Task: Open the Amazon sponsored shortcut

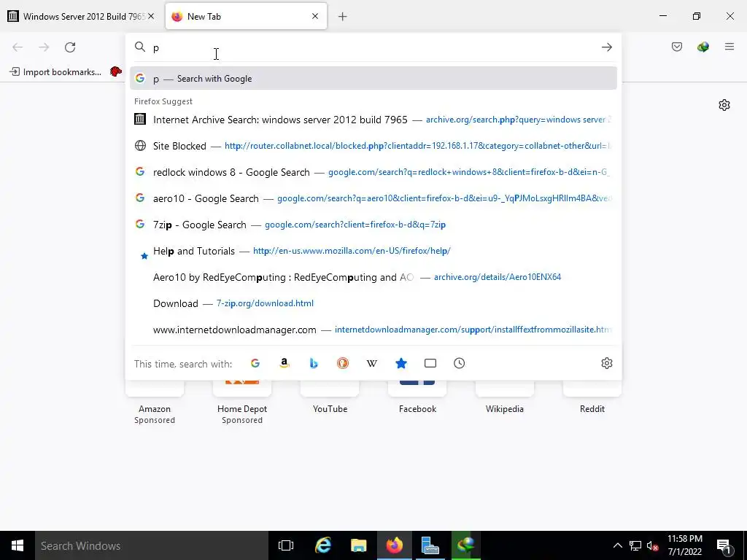Action: pos(155,402)
